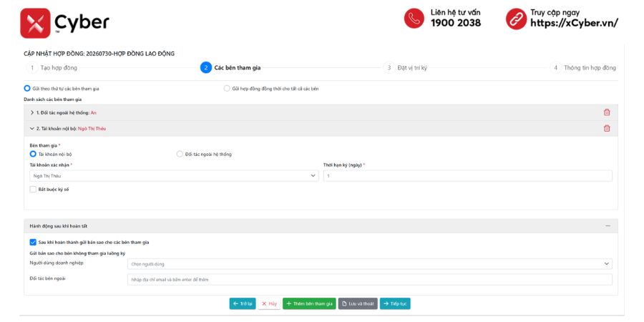Open the Chọn người dùng dropdown
Screen dimensions: 644x322
(370, 264)
